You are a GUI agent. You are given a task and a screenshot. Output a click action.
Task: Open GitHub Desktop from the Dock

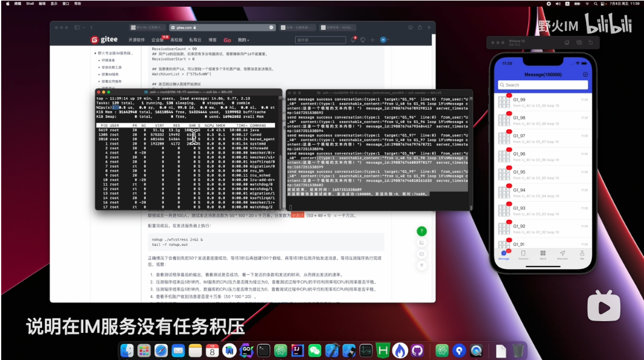point(417,350)
